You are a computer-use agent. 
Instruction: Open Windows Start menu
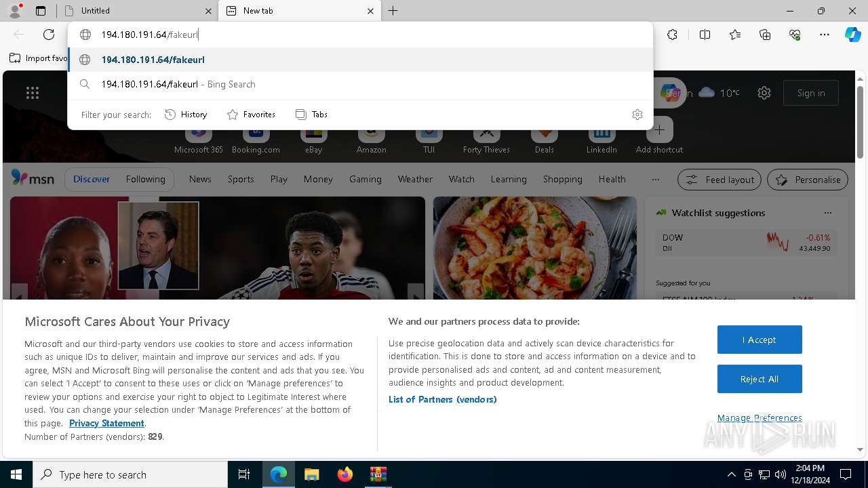pyautogui.click(x=16, y=474)
